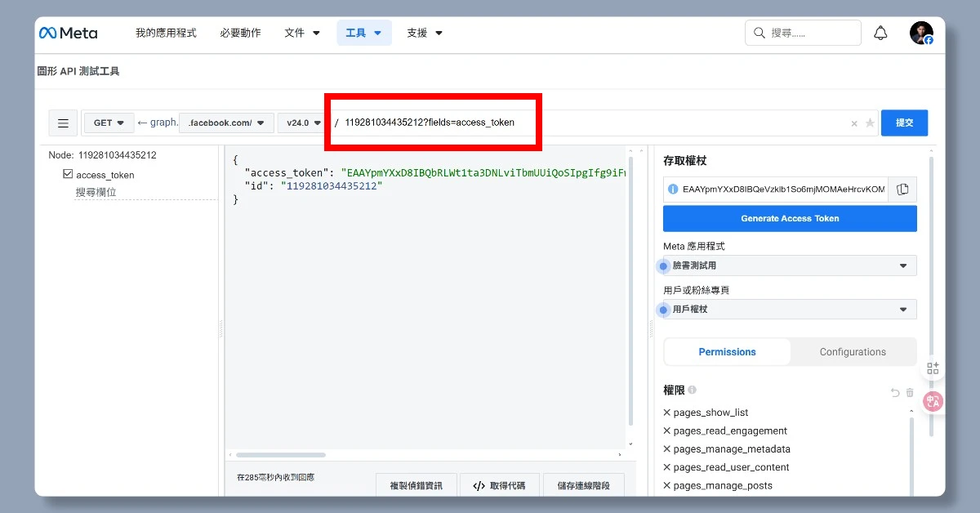This screenshot has height=513, width=980.
Task: Uncheck the access_token field checkbox
Action: 68,174
